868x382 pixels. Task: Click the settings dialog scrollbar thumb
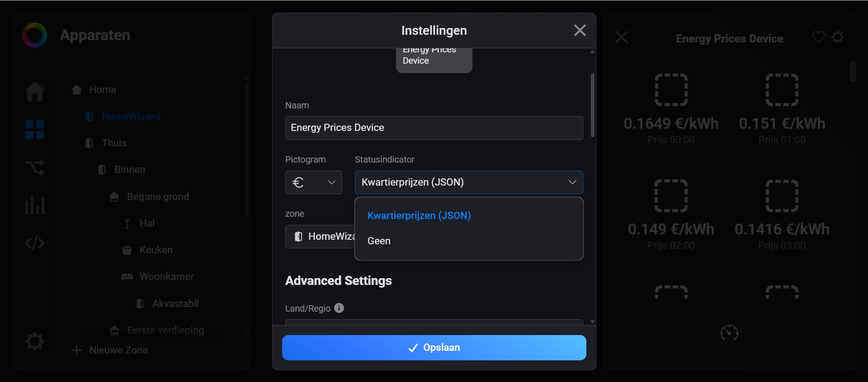[592, 105]
